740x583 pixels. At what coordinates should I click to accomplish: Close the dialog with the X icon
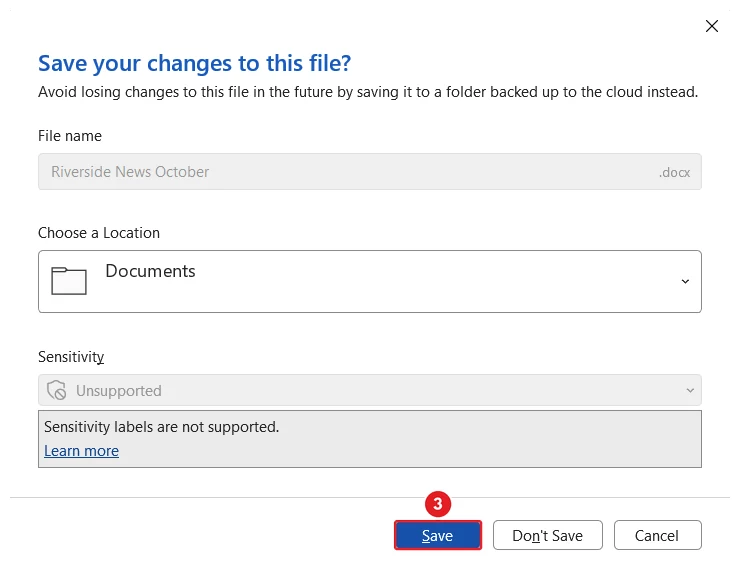pyautogui.click(x=712, y=26)
